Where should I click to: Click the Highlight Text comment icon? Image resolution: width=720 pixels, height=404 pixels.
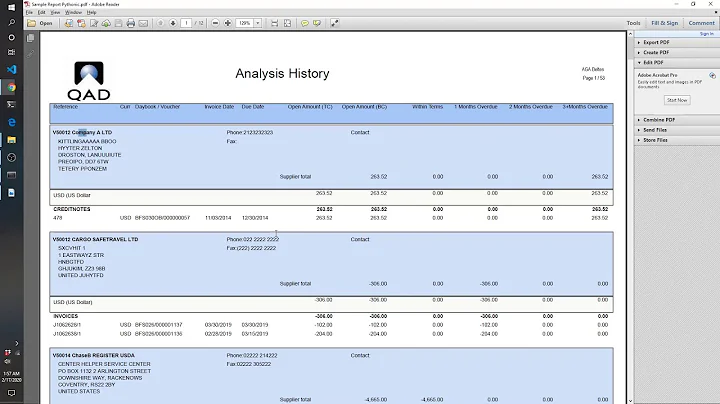(x=317, y=23)
